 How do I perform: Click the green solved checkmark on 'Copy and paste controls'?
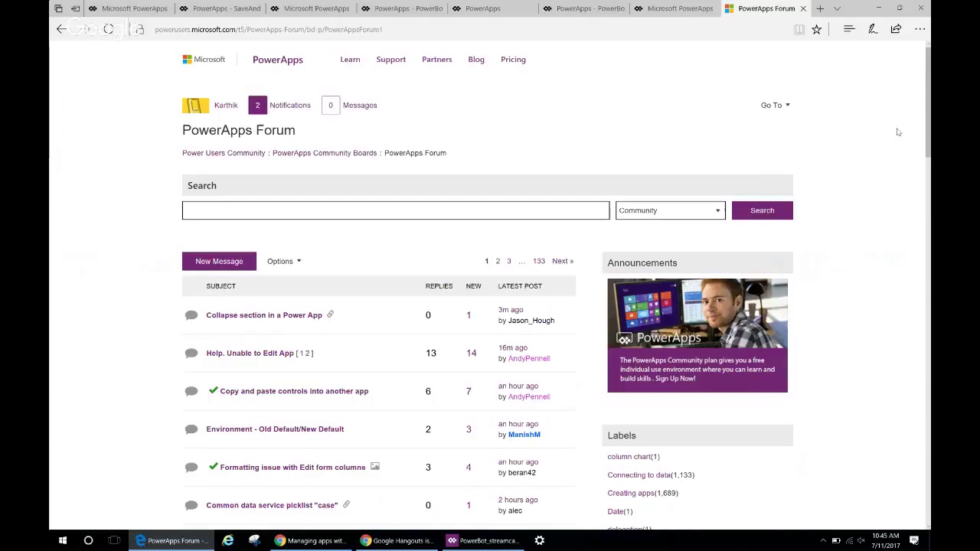click(x=213, y=390)
